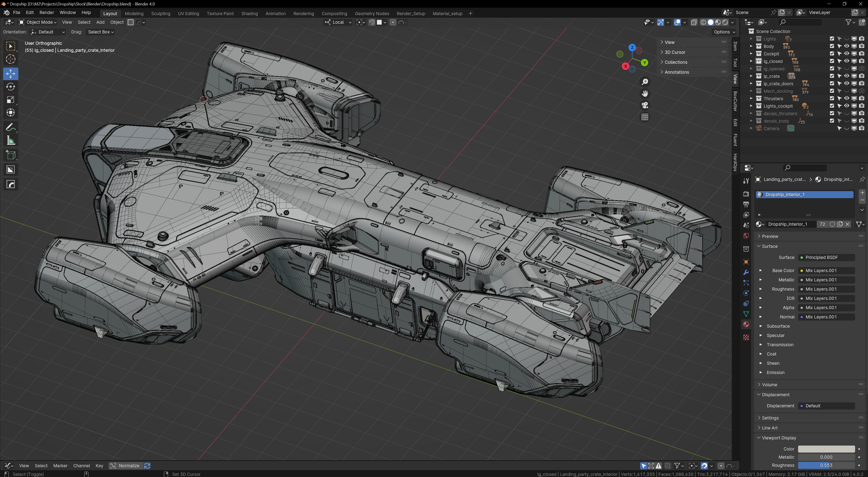This screenshot has width=868, height=477.
Task: Expand the lp_crate_doors collection
Action: [751, 83]
